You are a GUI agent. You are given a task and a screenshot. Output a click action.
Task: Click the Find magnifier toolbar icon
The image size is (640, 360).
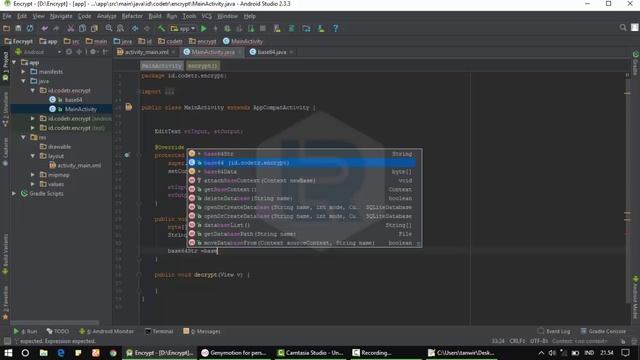tap(109, 29)
